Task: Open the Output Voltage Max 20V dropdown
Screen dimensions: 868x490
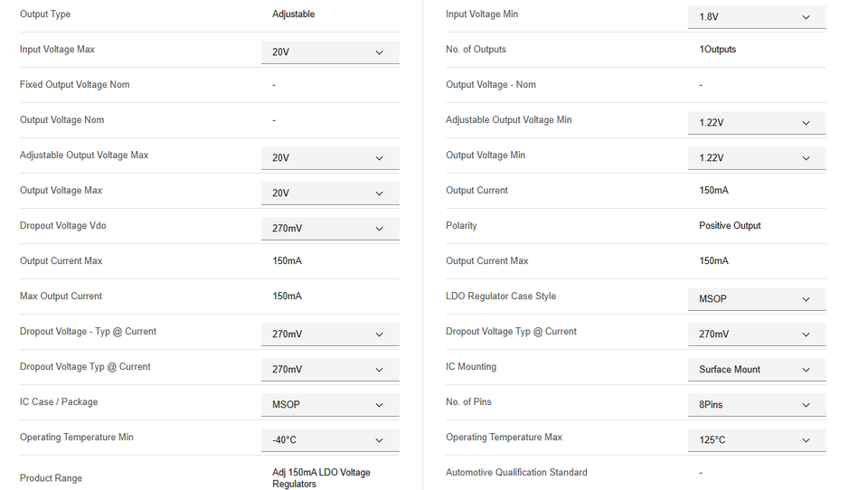Action: click(x=330, y=193)
